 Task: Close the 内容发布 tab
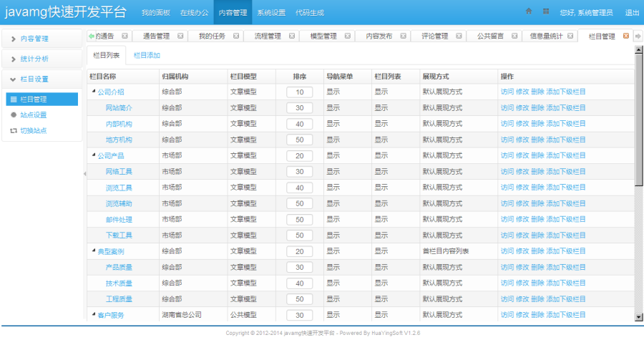(404, 36)
